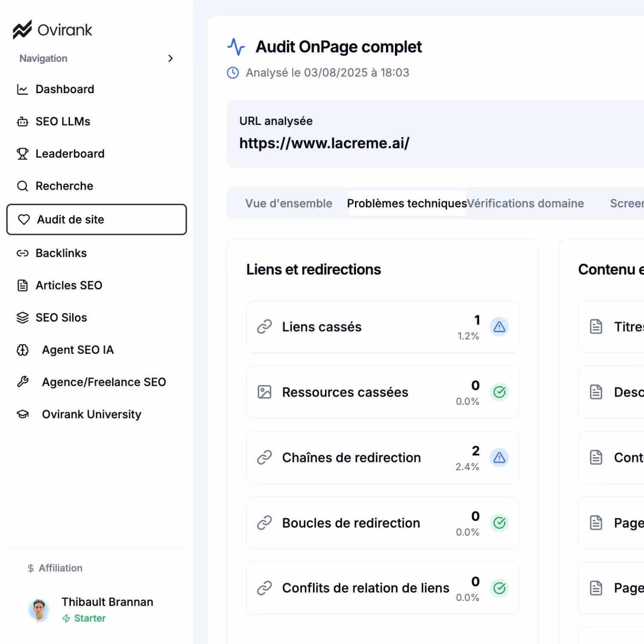644x644 pixels.
Task: Click the Leaderboard trophy icon
Action: coord(22,154)
